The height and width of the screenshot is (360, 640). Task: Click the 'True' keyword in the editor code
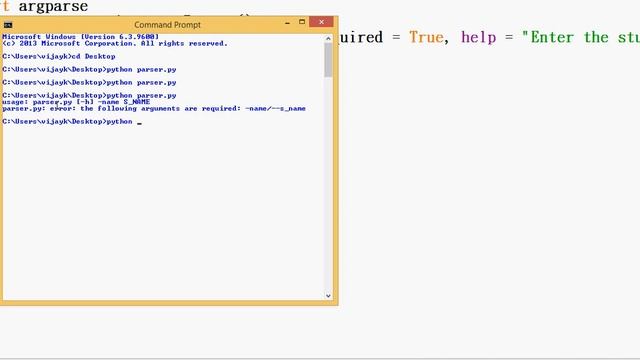(426, 38)
